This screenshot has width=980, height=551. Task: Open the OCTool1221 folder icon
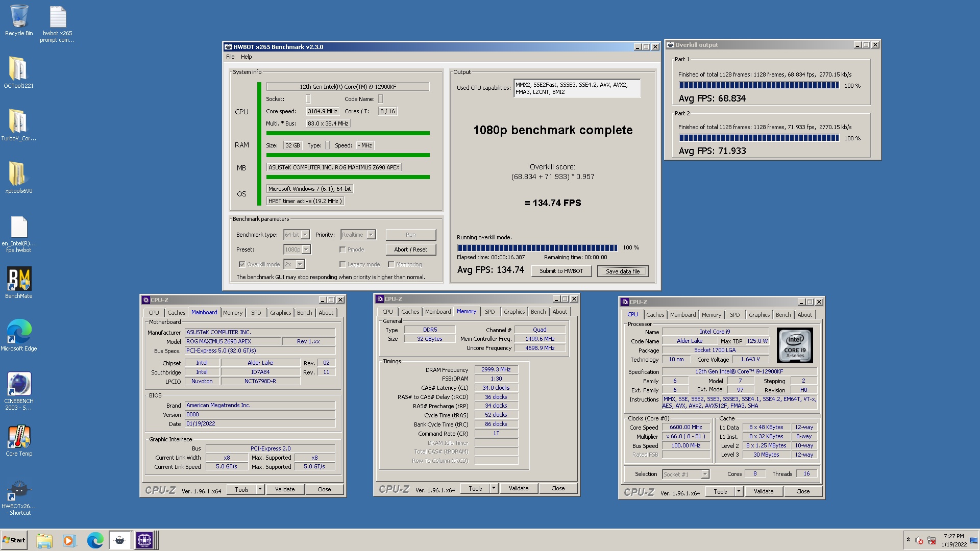(x=19, y=72)
